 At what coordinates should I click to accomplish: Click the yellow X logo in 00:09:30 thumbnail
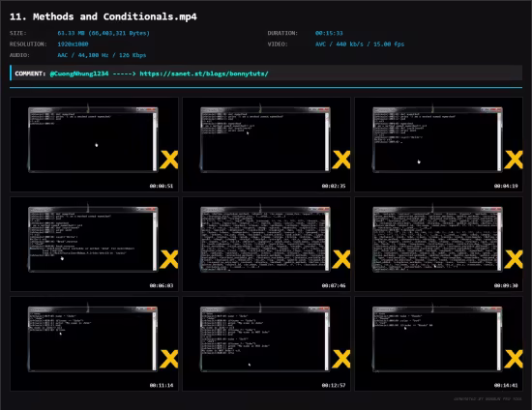click(514, 259)
